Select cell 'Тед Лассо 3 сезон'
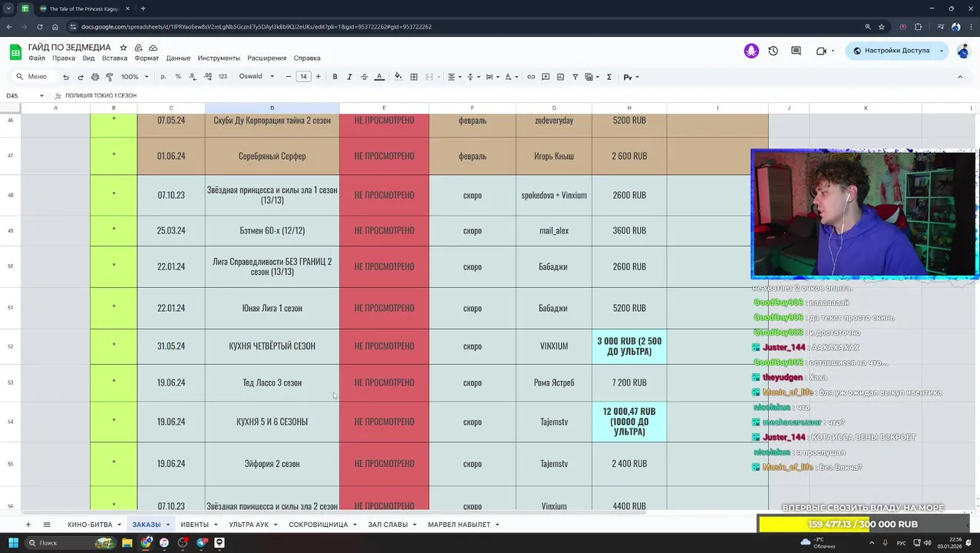 272,382
